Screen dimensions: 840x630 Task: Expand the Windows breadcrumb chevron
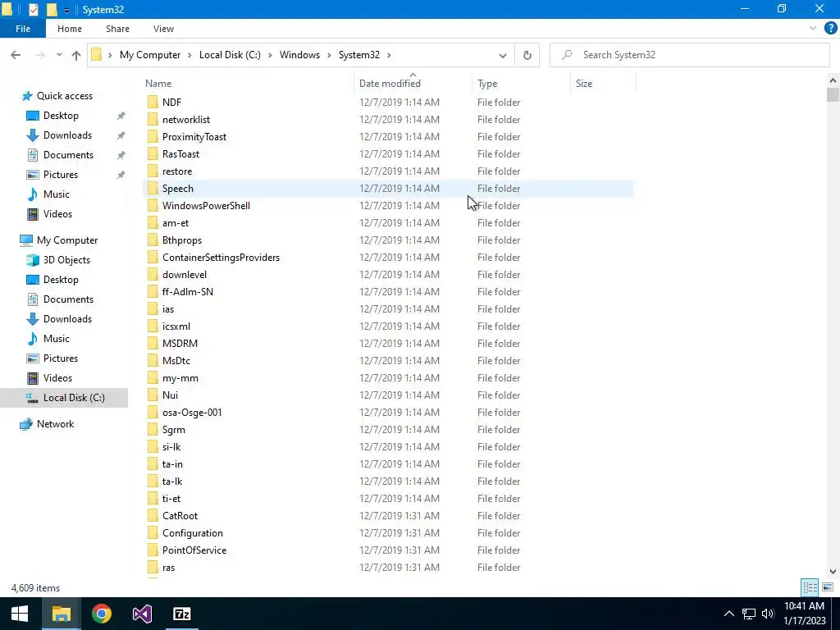coord(329,55)
